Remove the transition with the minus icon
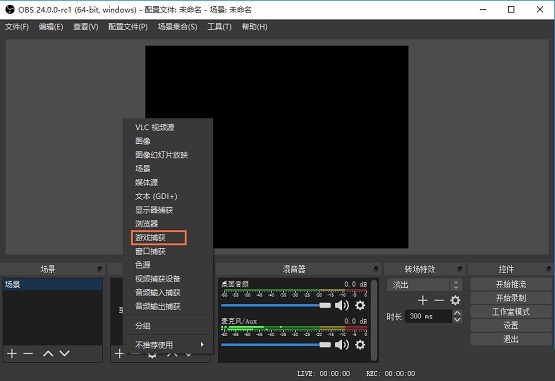Screen dimensions: 555x381 click(x=439, y=301)
